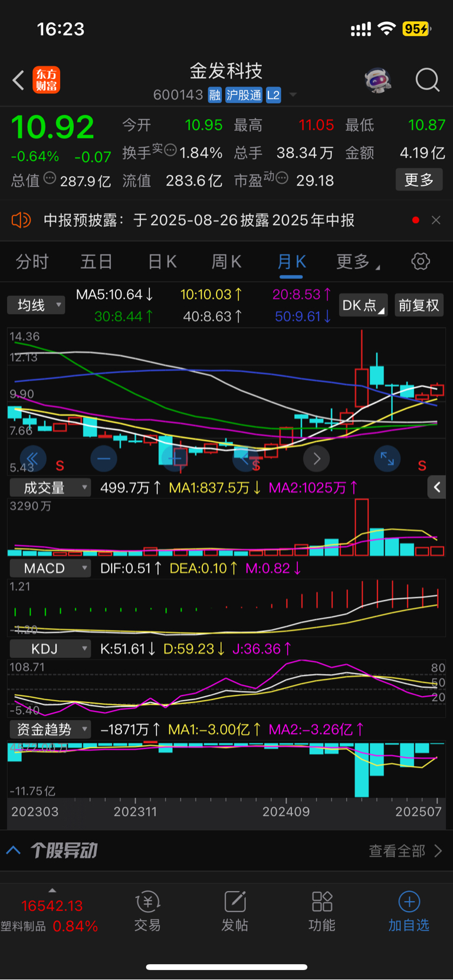Viewport: 453px width, 980px height.
Task: Open chart settings gear icon
Action: tap(421, 262)
